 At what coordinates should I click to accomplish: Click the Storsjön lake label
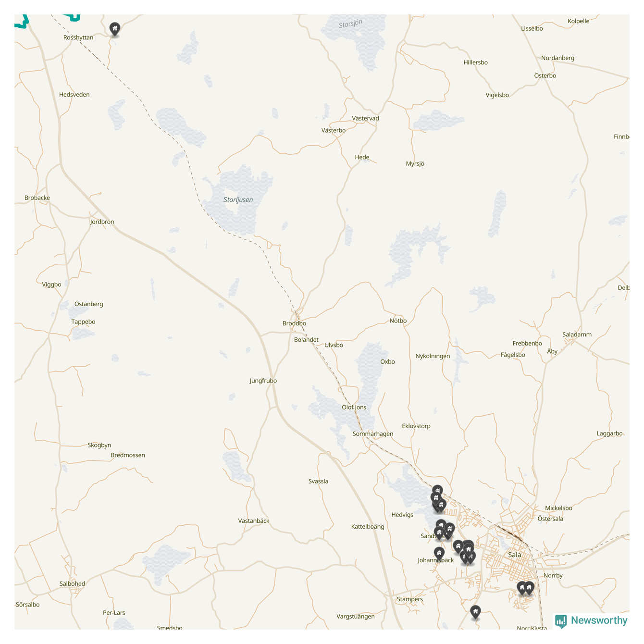click(350, 24)
